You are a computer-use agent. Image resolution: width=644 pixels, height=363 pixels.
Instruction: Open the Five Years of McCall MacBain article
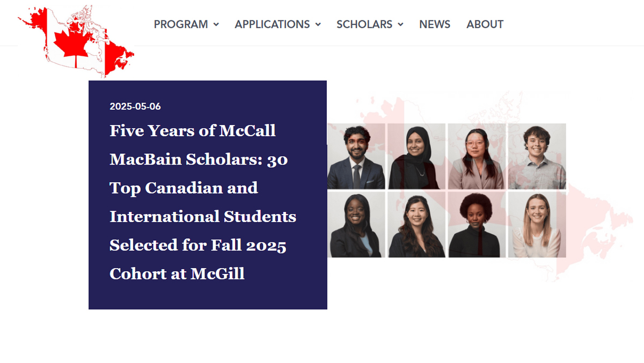[202, 202]
